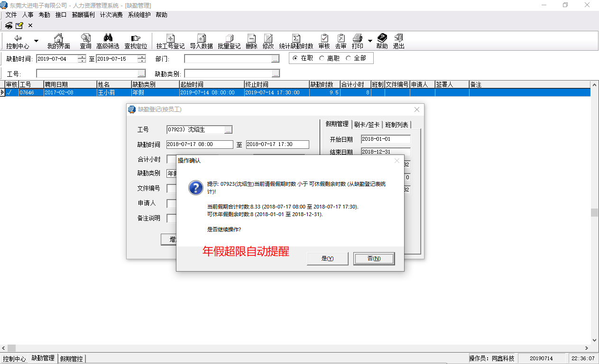This screenshot has width=599, height=364.
Task: Click the 退出 exit toolbar icon
Action: (x=398, y=42)
